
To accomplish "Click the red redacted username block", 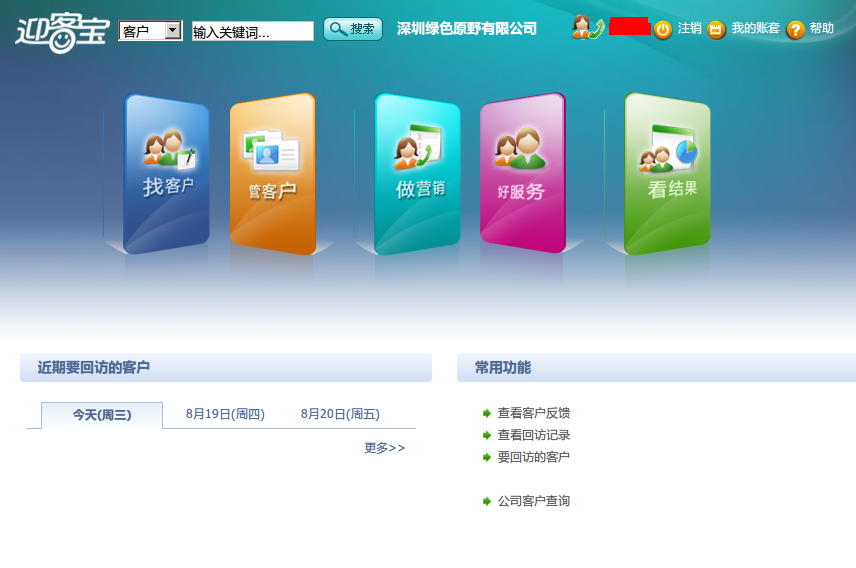I will (629, 26).
